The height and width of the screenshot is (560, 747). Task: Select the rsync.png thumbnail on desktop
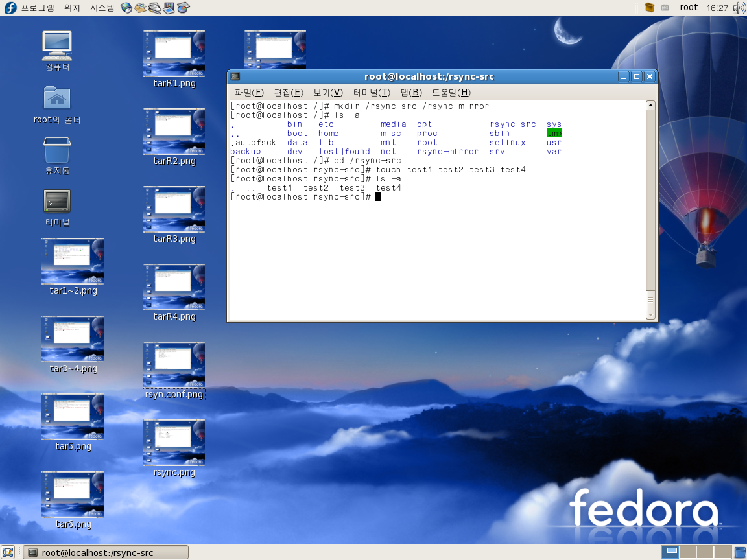point(174,443)
